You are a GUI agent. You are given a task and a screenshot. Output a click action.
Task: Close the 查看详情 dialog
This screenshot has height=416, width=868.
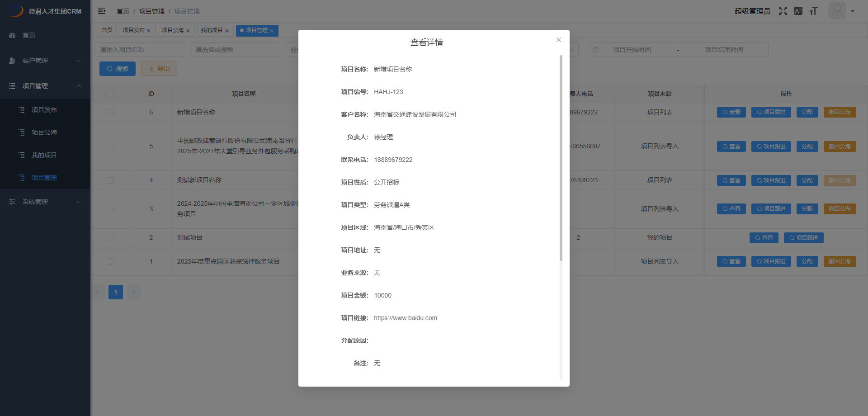click(559, 40)
